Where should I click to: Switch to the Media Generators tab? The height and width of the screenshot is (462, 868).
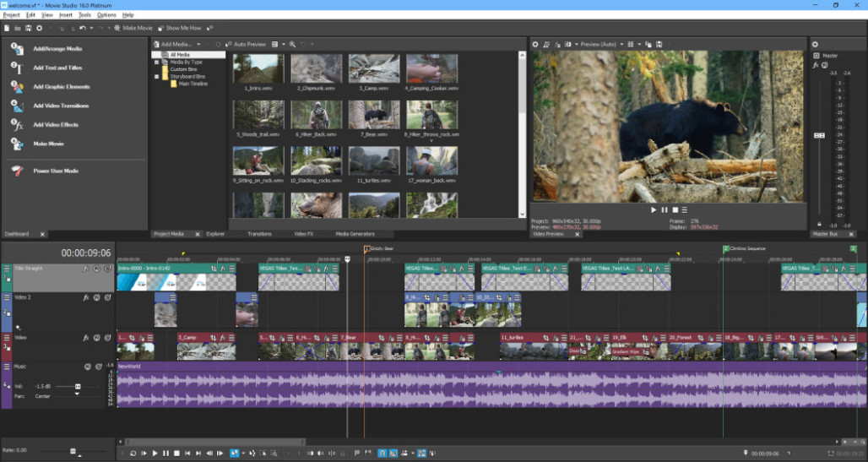click(355, 234)
